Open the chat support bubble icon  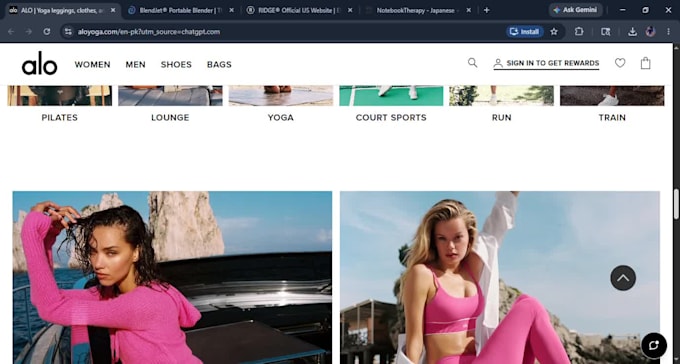pyautogui.click(x=654, y=345)
